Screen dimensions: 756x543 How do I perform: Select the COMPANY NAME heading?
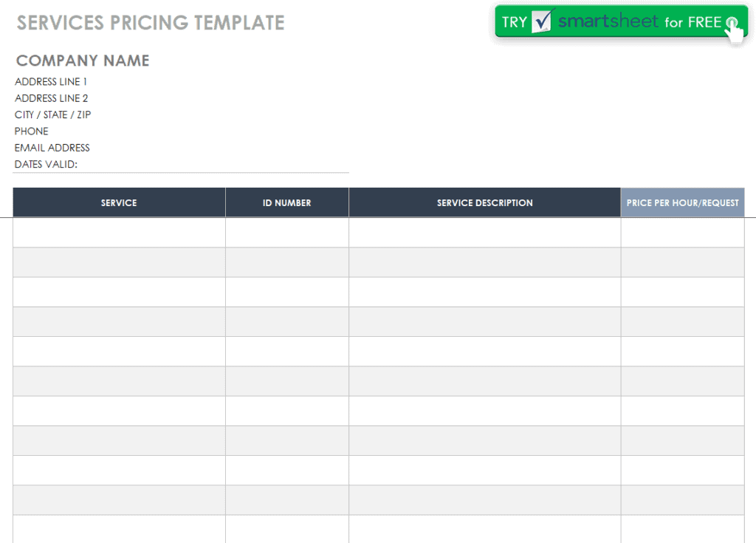83,61
